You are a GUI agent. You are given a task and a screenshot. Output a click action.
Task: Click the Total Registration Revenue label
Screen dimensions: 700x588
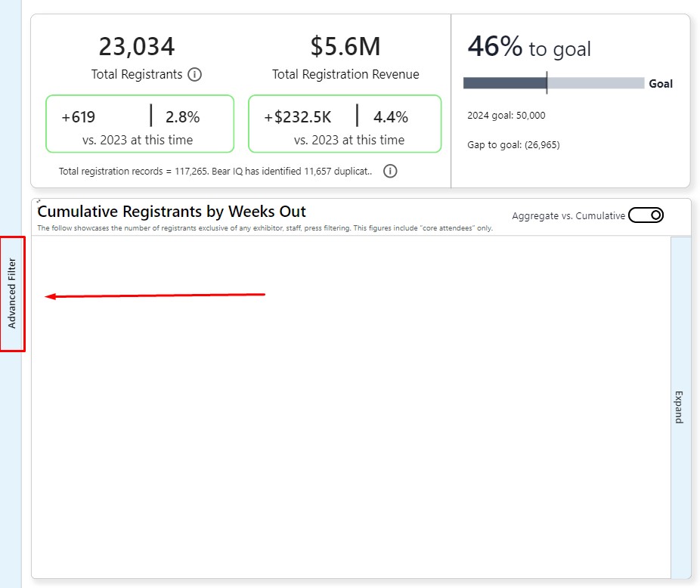(x=345, y=74)
